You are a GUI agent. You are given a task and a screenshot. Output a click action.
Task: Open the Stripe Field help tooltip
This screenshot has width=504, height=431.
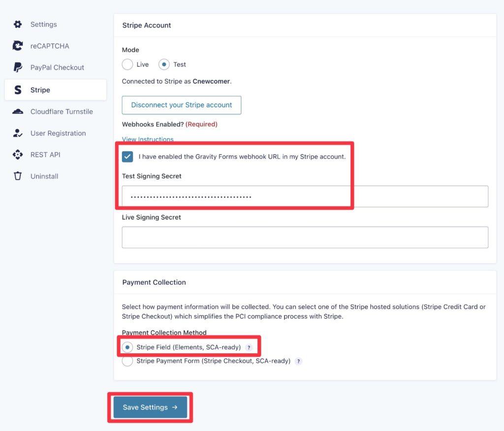249,347
